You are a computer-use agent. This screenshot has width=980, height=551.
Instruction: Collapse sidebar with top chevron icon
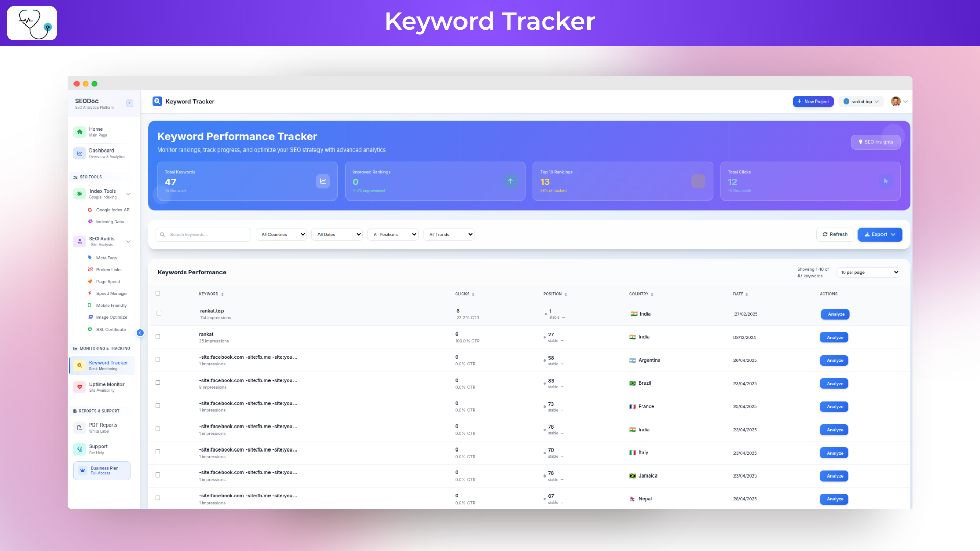(x=130, y=103)
